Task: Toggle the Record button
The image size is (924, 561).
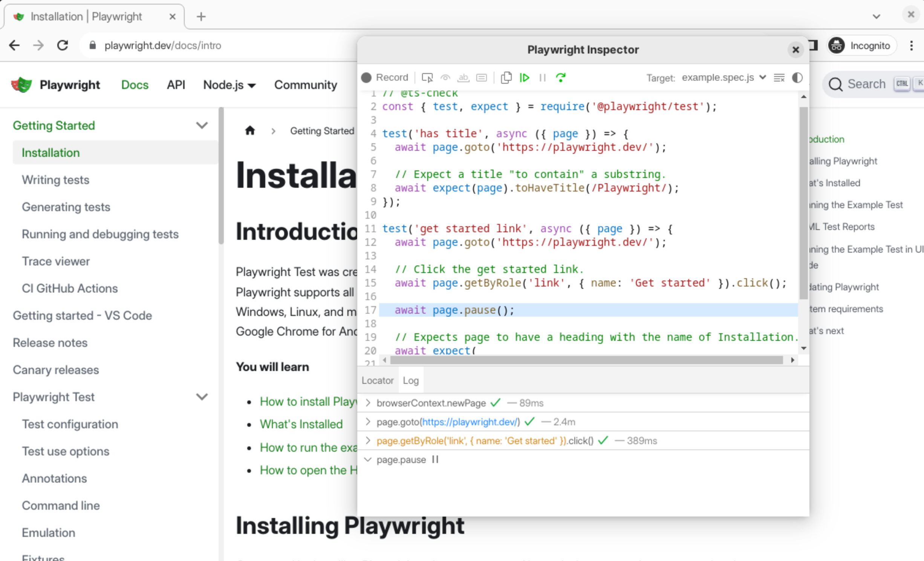Action: 385,78
